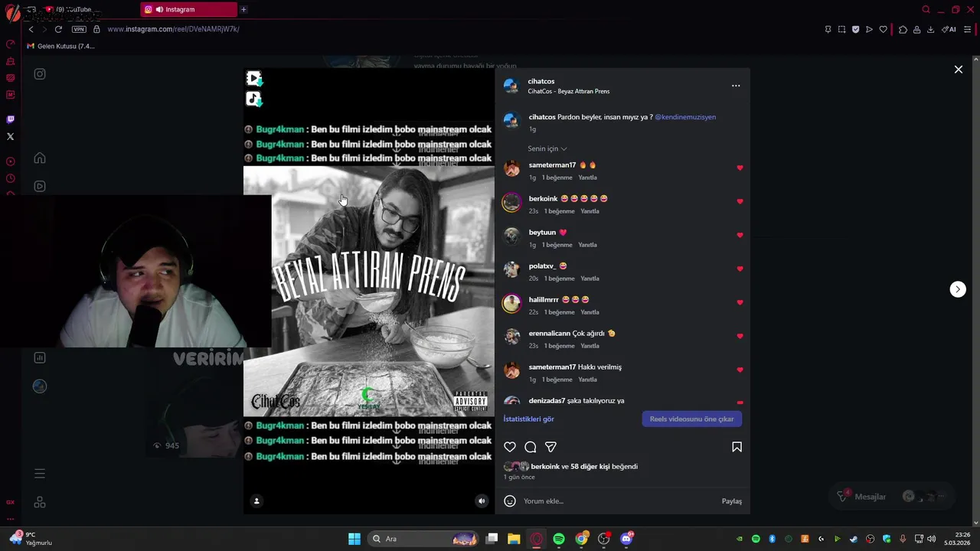Open the audio 'CihatCos - Beyaz Attıran Prens' link
The image size is (980, 551).
tap(568, 92)
